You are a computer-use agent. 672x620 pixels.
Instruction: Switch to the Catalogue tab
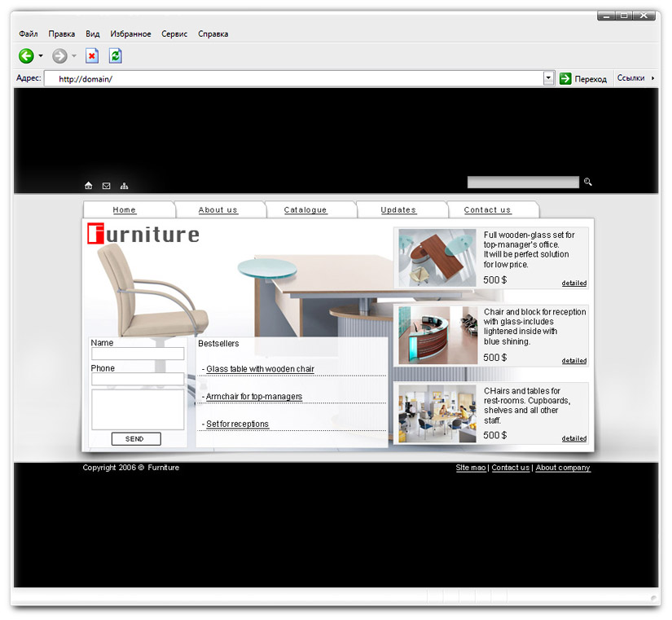[x=305, y=210]
